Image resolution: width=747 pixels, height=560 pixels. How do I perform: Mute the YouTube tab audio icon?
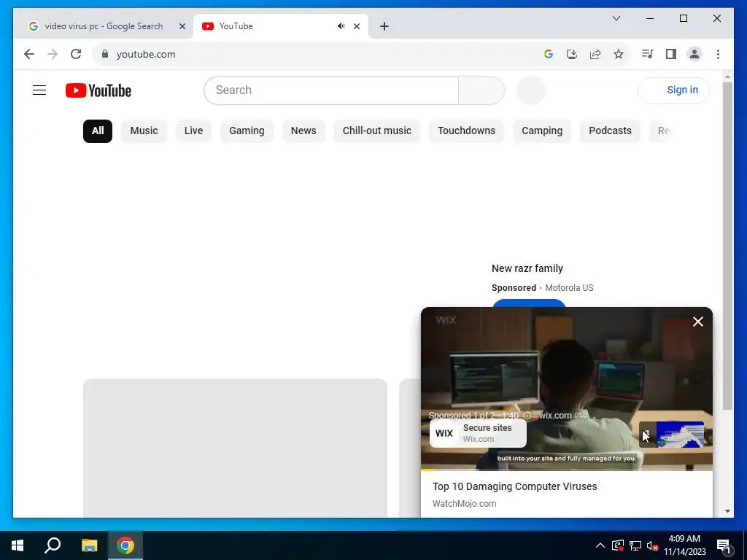point(341,26)
